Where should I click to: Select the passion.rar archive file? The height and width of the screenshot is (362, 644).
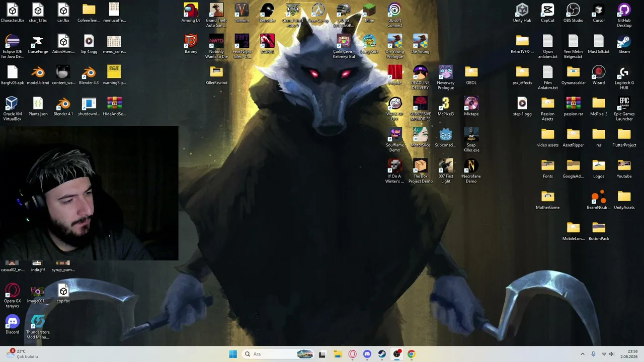click(x=573, y=107)
